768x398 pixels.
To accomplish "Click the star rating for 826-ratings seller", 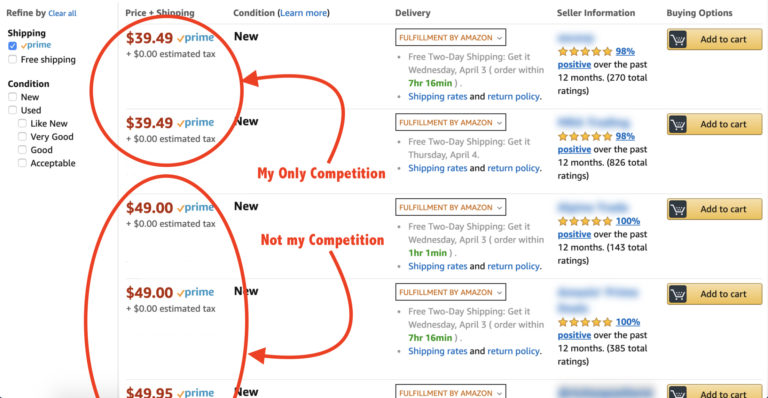I will pyautogui.click(x=585, y=136).
